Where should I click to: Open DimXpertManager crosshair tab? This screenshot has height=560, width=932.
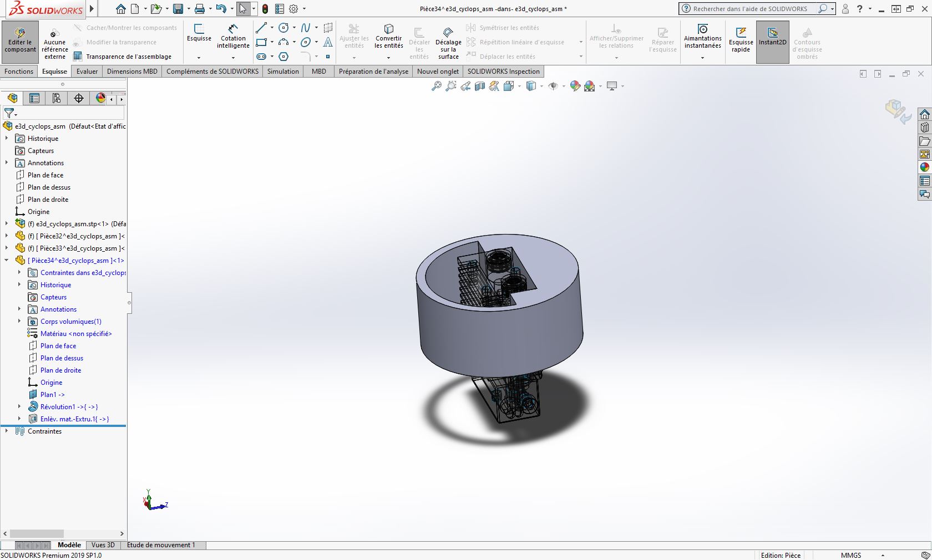79,98
